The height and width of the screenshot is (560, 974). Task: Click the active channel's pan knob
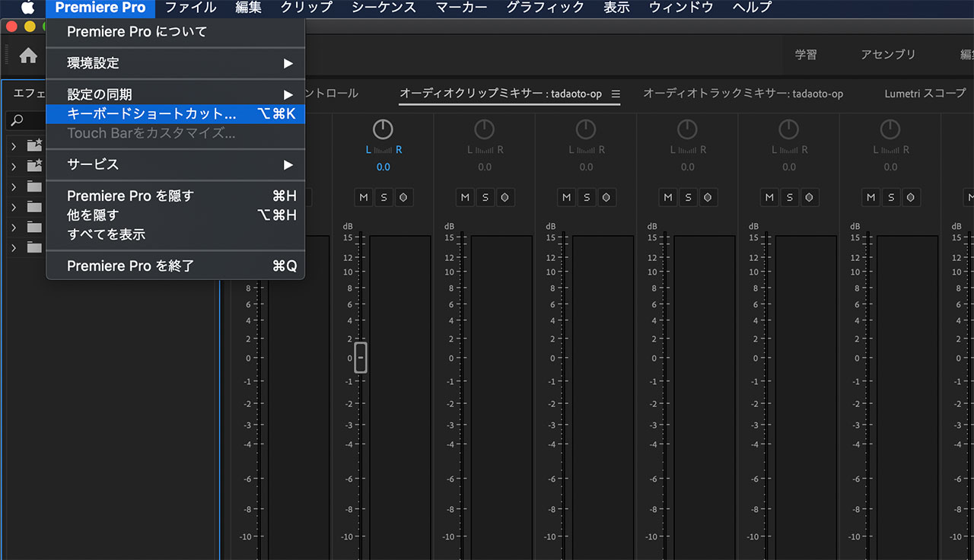(x=383, y=129)
